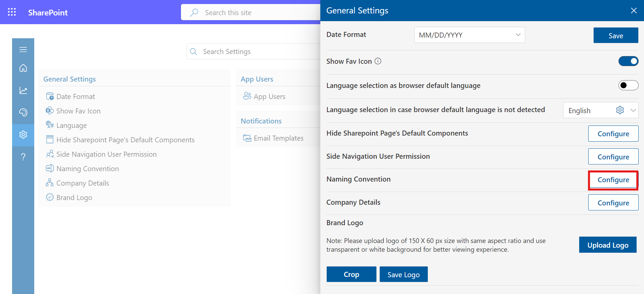644x294 pixels.
Task: Open Naming Convention in the settings list
Action: click(88, 169)
